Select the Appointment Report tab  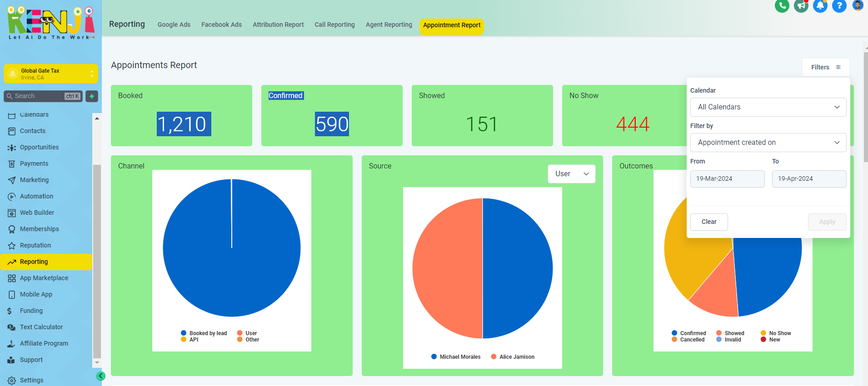[x=452, y=25]
